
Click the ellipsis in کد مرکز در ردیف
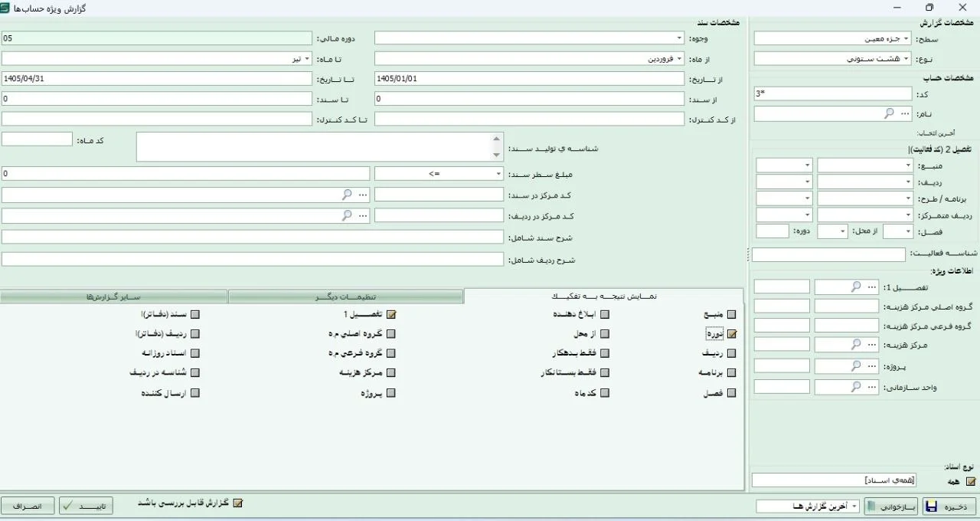coord(363,215)
